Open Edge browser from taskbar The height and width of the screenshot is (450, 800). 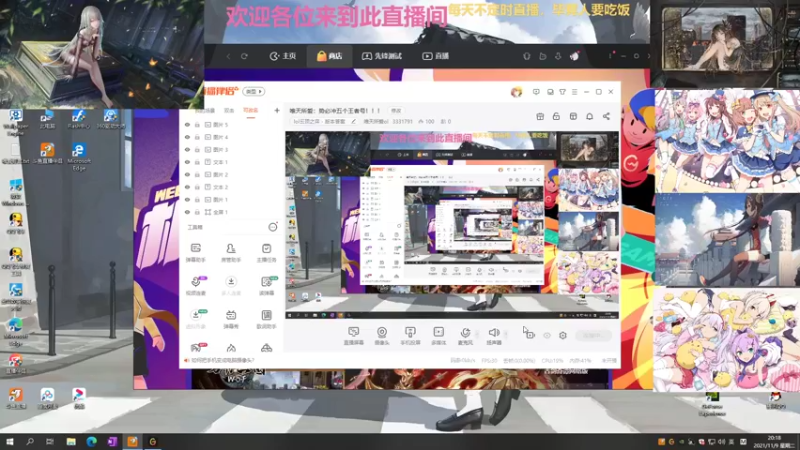[91, 442]
